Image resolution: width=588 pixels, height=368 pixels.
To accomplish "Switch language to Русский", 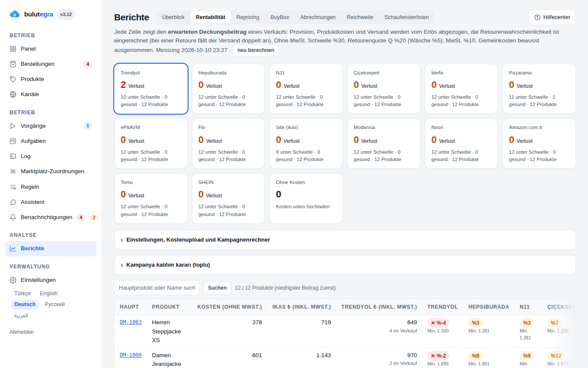I will pyautogui.click(x=54, y=304).
